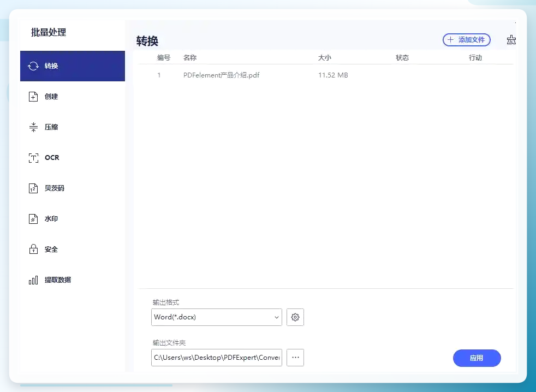The image size is (536, 392).
Task: Click the 压缩 compress icon
Action: (33, 127)
